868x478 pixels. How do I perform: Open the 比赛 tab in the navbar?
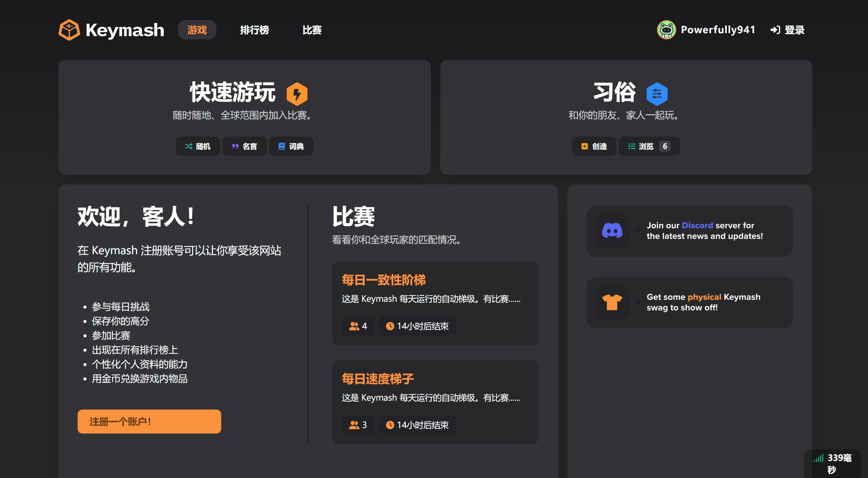pos(312,30)
